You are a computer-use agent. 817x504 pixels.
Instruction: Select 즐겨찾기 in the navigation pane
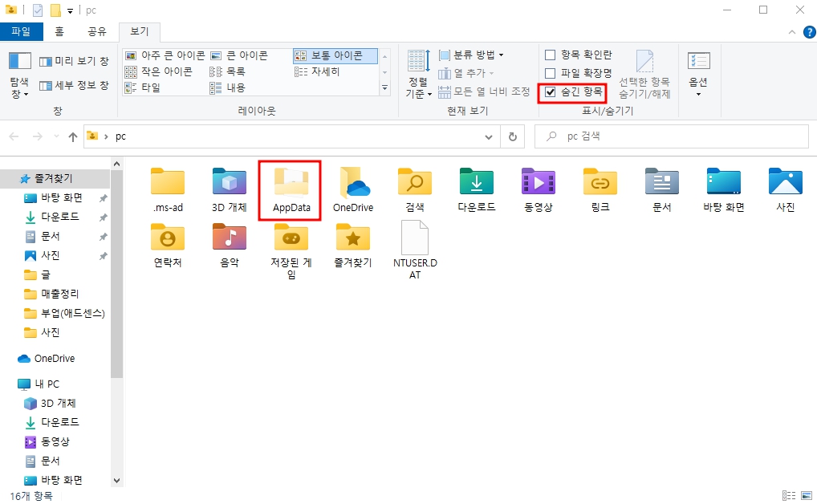click(x=55, y=178)
